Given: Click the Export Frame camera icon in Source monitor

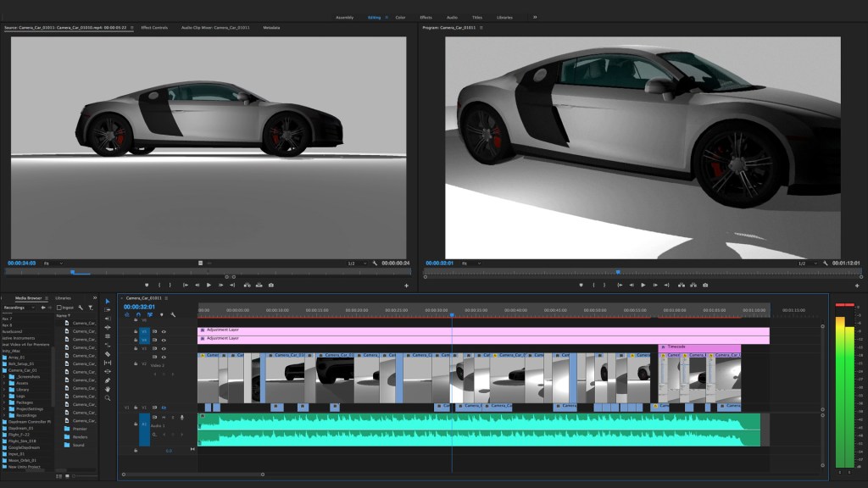Looking at the screenshot, I should pyautogui.click(x=271, y=286).
